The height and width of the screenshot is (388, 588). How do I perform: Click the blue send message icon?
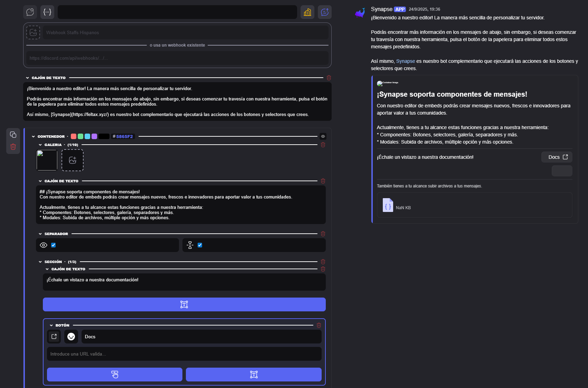coord(325,12)
